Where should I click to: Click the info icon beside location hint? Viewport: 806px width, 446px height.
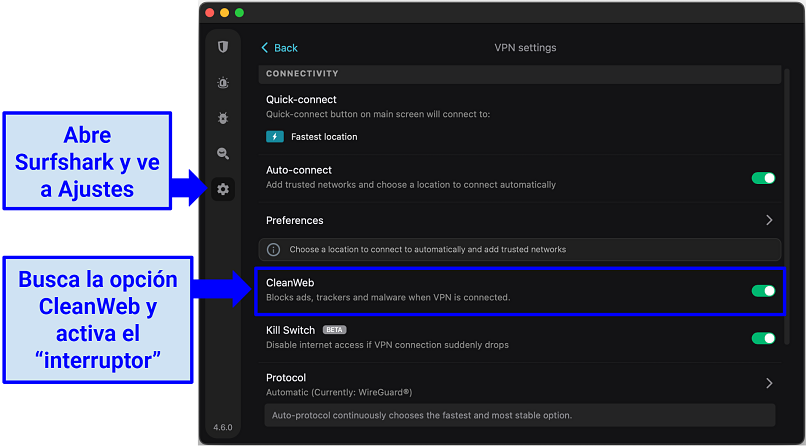click(x=273, y=250)
